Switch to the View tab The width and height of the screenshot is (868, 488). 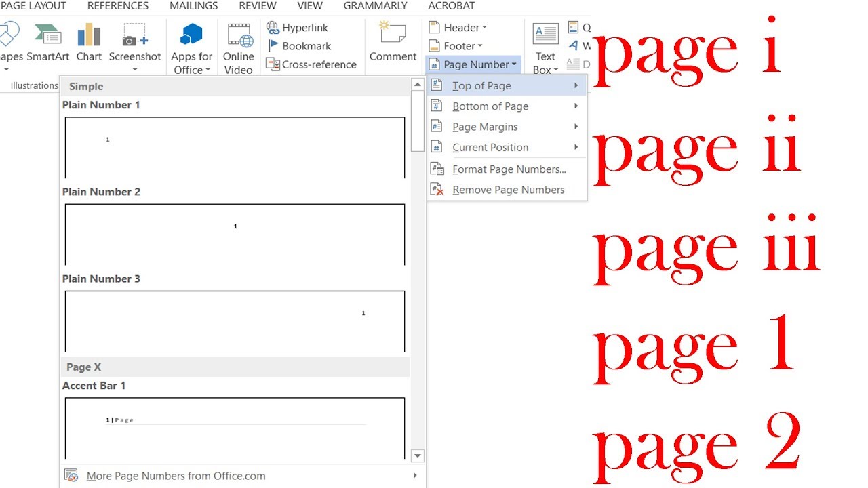[x=310, y=6]
